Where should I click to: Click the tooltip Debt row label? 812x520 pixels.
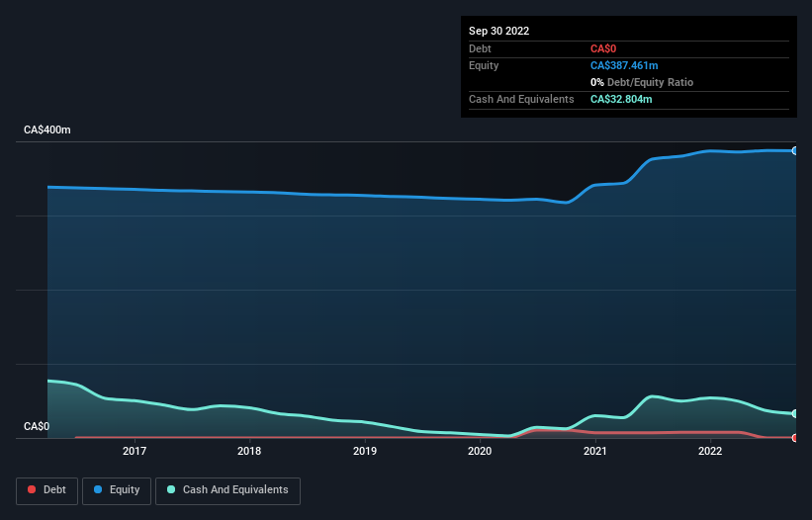[480, 48]
